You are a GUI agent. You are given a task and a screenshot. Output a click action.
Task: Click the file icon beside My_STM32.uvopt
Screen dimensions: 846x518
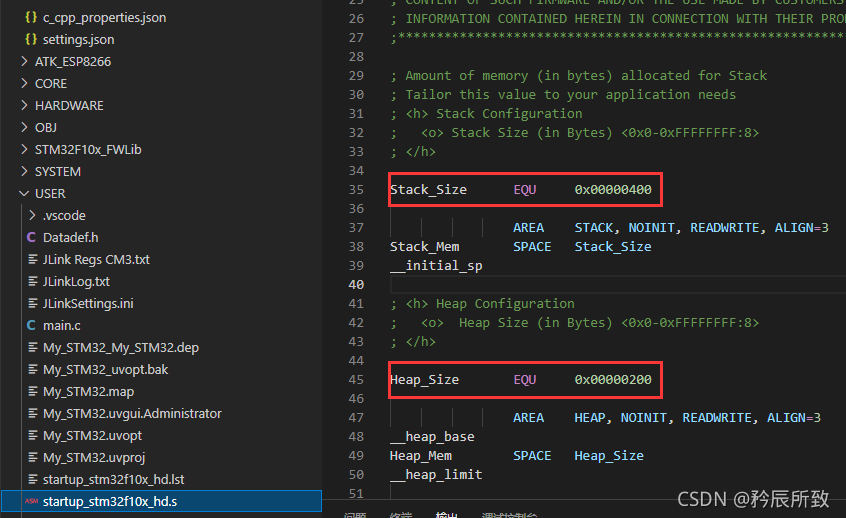(33, 435)
